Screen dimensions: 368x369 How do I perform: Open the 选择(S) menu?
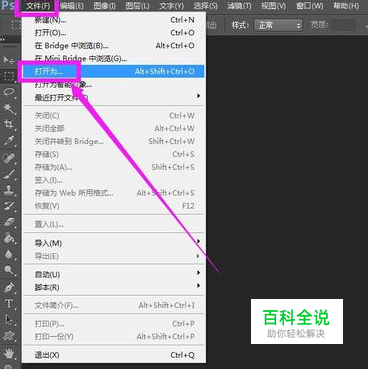pyautogui.click(x=205, y=6)
